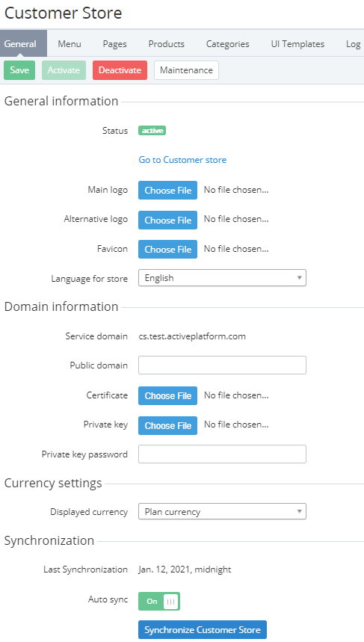
Task: Click the green Save button
Action: point(19,70)
